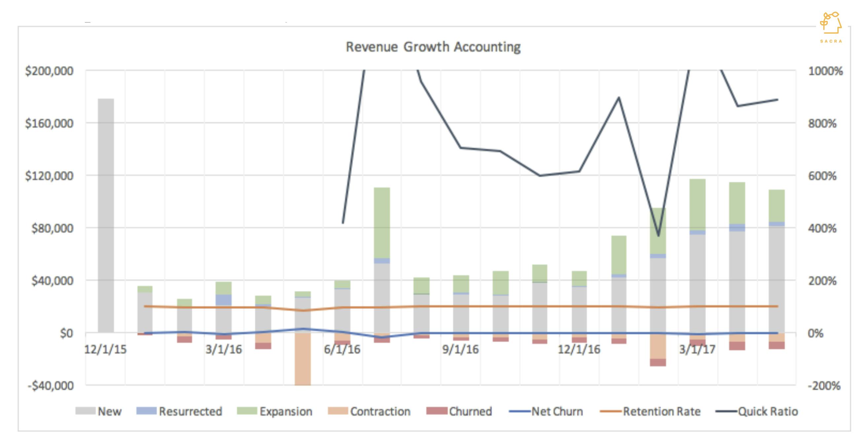Click the $160,000 axis label
This screenshot has height=443, width=868.
(49, 123)
